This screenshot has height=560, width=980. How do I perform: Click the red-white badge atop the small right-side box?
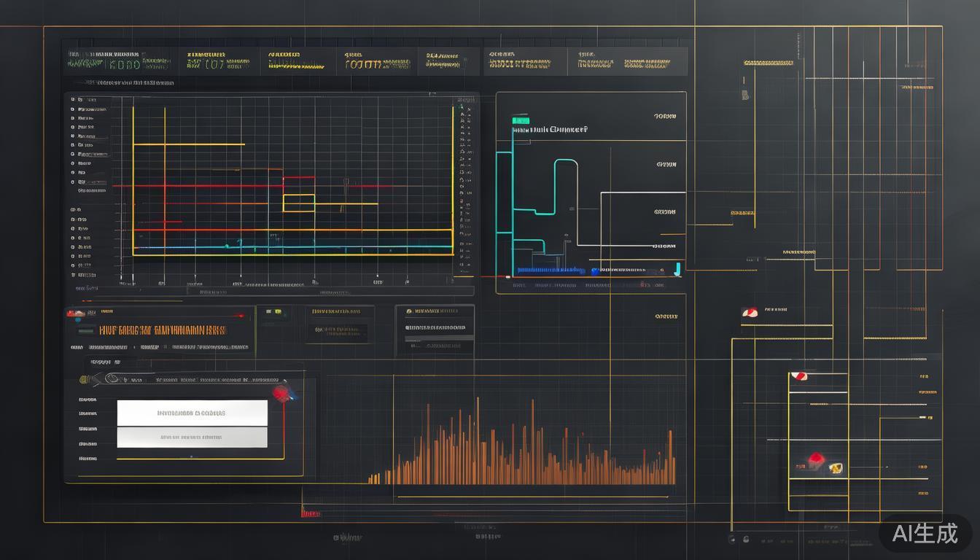point(800,376)
